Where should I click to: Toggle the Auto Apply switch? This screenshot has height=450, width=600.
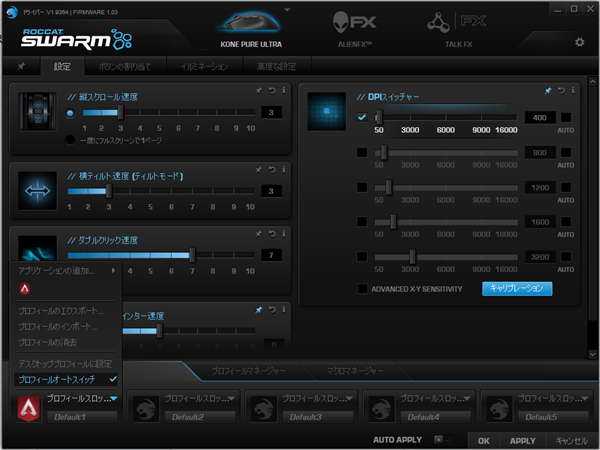point(443,439)
